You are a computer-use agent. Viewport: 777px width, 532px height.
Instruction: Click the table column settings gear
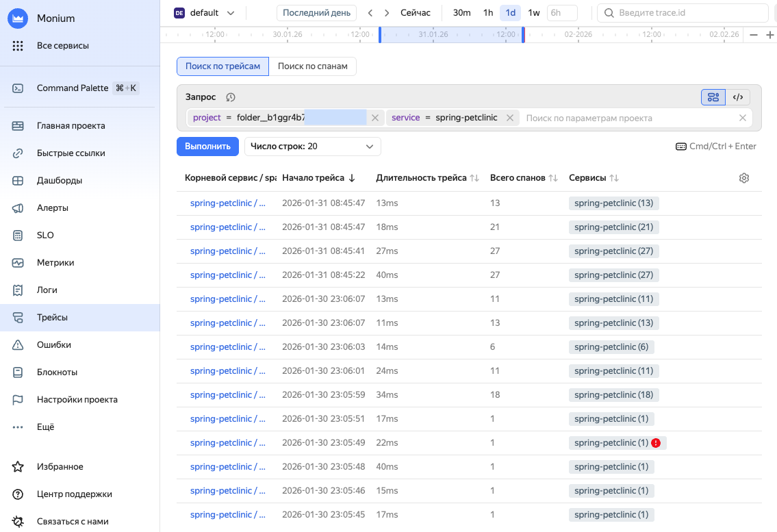(744, 178)
